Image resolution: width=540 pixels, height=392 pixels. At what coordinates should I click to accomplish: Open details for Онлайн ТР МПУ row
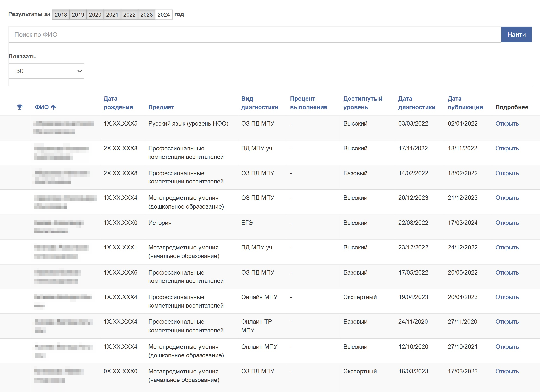[507, 322]
